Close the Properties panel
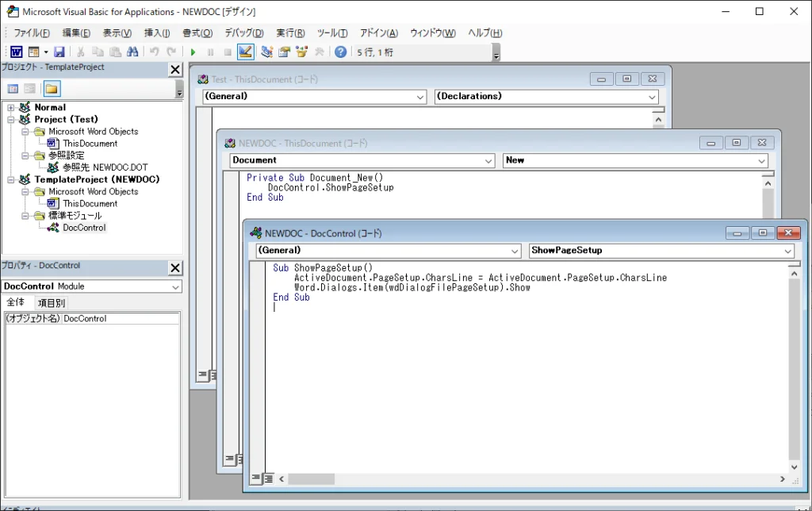The width and height of the screenshot is (812, 511). (x=175, y=267)
